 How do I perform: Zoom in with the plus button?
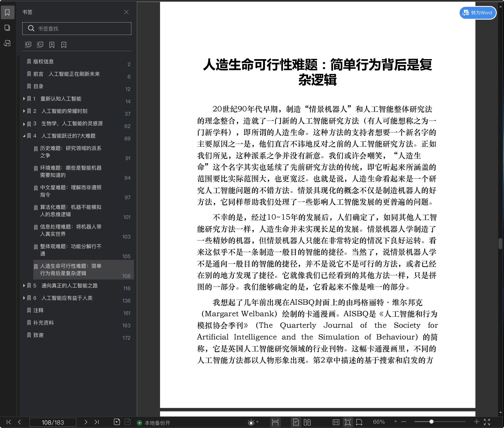476,422
